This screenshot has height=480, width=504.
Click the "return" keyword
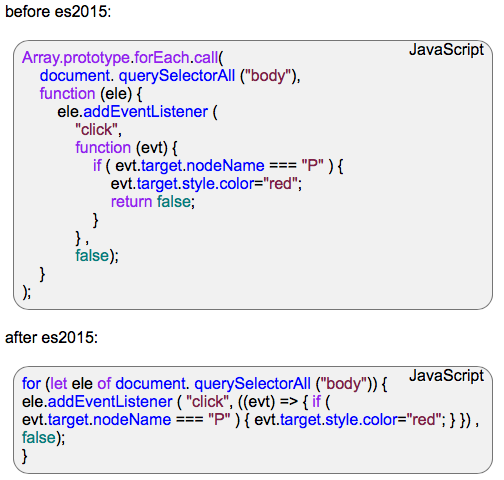click(131, 202)
